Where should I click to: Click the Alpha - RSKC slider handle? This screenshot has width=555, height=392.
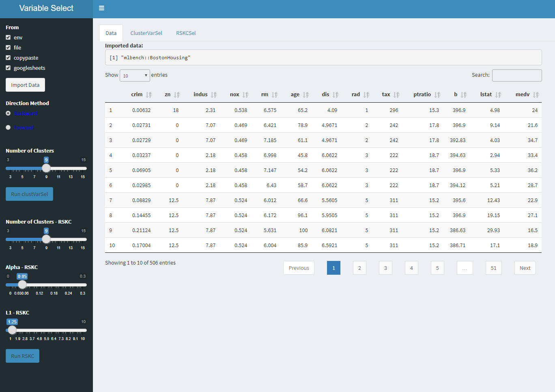click(22, 285)
